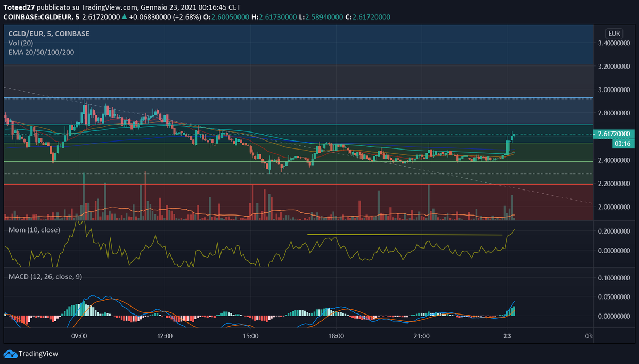Click the L:2.58940000 low price value
Screen dimensions: 639x364
[321, 17]
